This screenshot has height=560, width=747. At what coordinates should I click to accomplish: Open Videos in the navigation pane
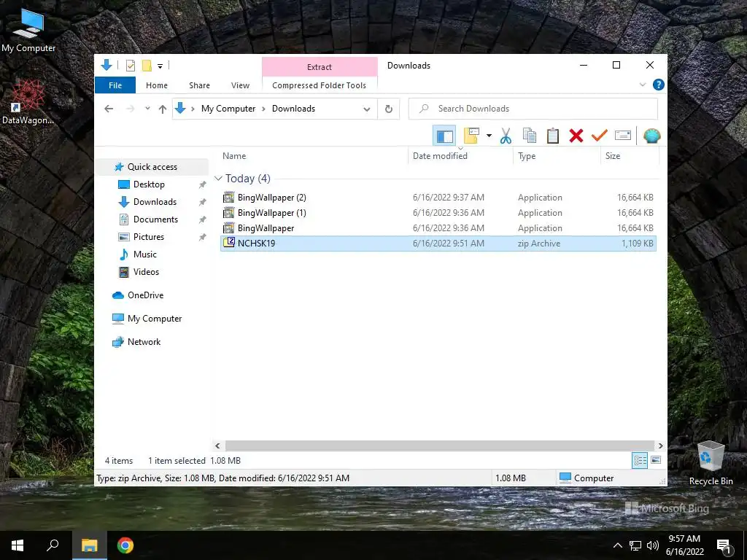point(146,272)
